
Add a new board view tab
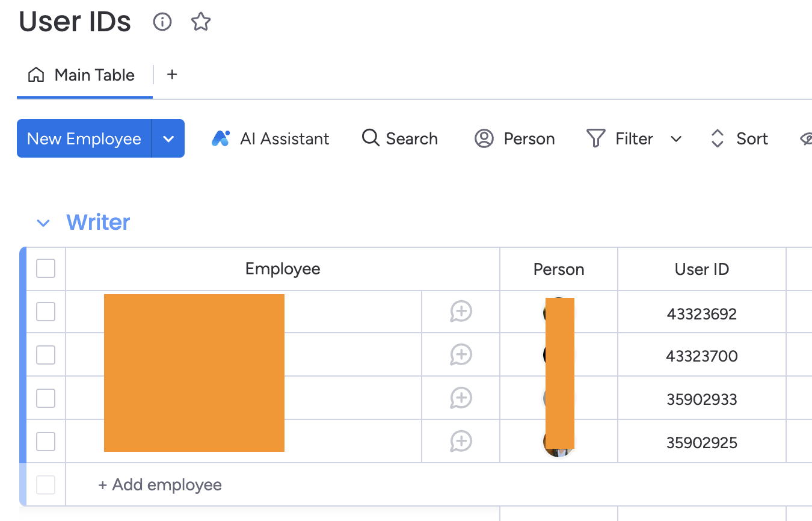[172, 75]
